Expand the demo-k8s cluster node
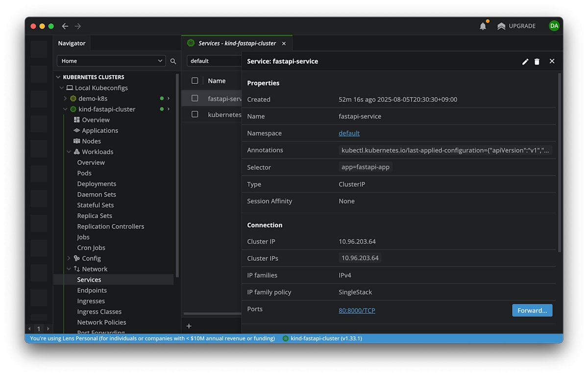This screenshot has width=588, height=376. pyautogui.click(x=65, y=99)
